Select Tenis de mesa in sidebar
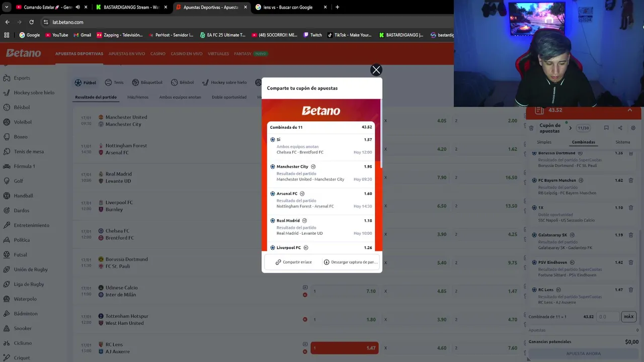644x362 pixels. click(x=29, y=151)
